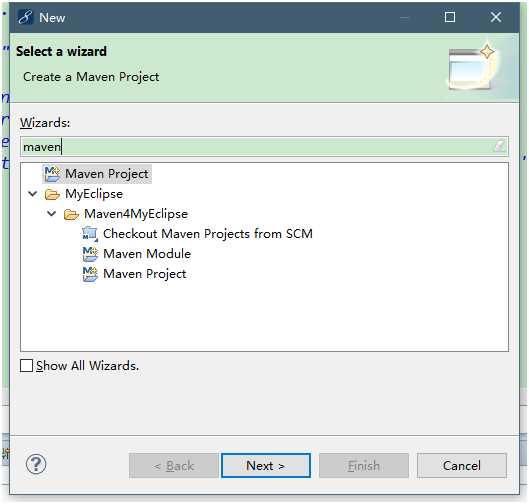Click the Checkout Maven Projects from SCM icon
The width and height of the screenshot is (529, 504).
pos(90,234)
